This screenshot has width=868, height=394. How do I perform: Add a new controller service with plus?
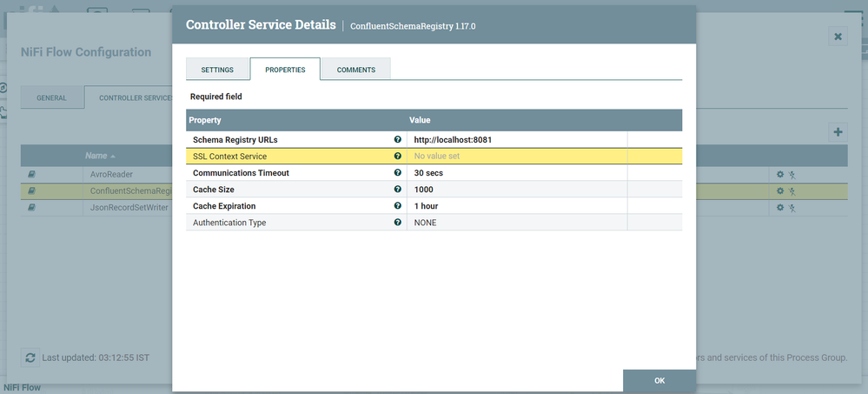[838, 132]
